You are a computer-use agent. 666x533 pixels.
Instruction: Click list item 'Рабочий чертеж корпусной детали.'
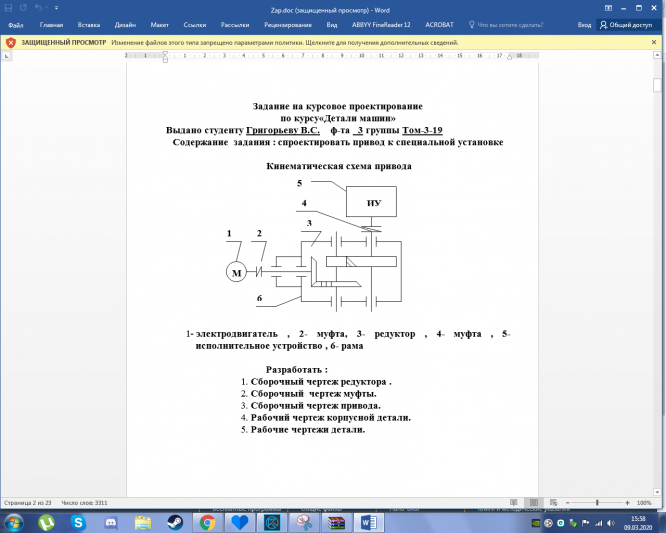coord(330,417)
